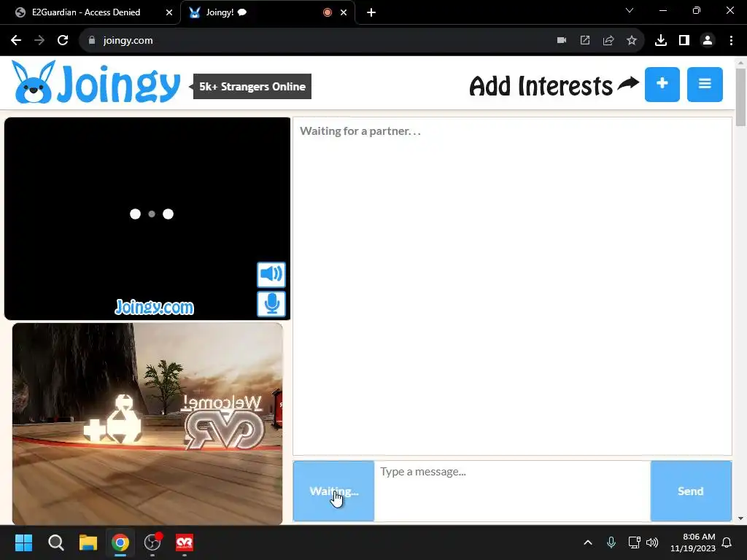Share this page via share icon
This screenshot has width=747, height=560.
pos(608,41)
